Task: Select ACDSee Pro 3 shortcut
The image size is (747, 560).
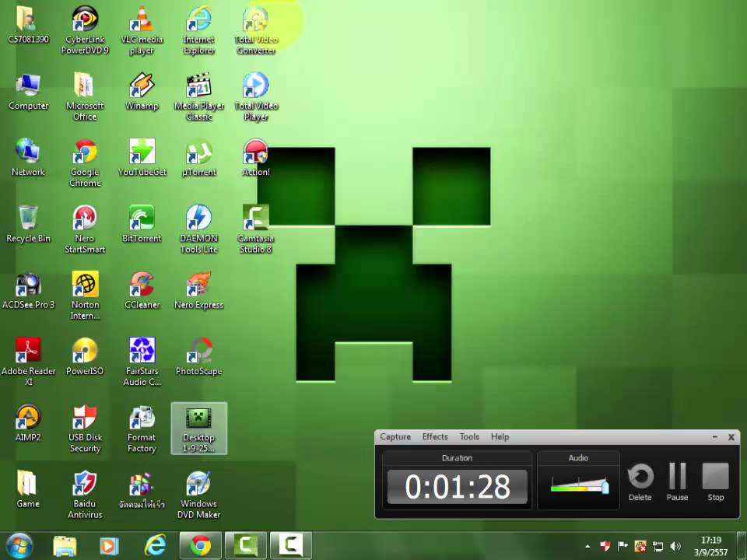Action: 28,290
